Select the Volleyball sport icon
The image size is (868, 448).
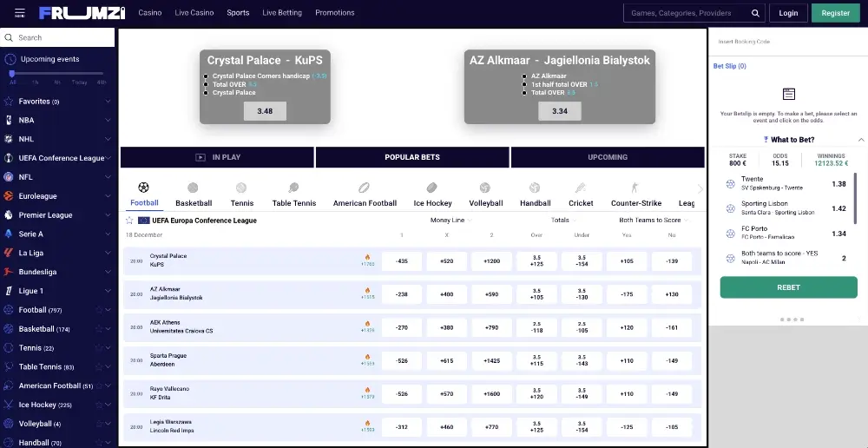(485, 188)
